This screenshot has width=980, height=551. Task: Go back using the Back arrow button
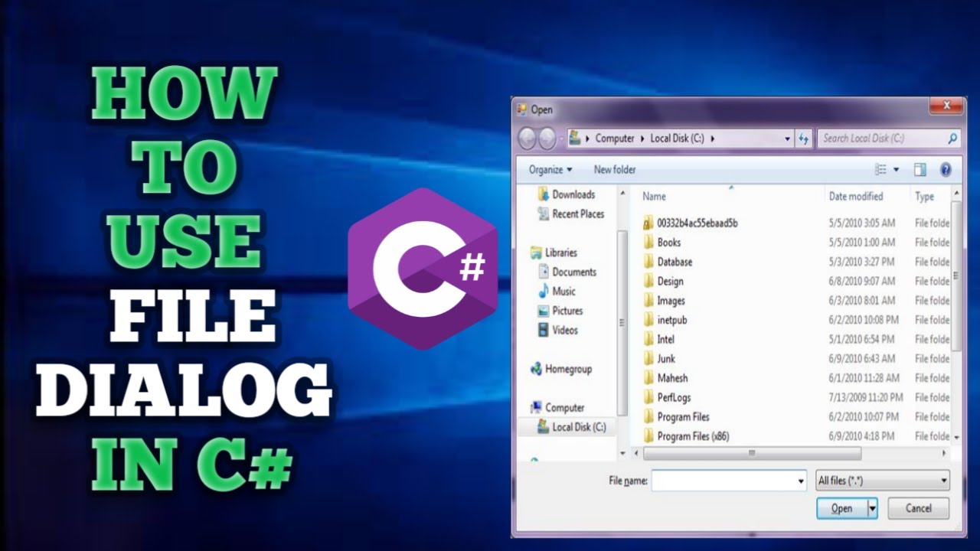[528, 139]
